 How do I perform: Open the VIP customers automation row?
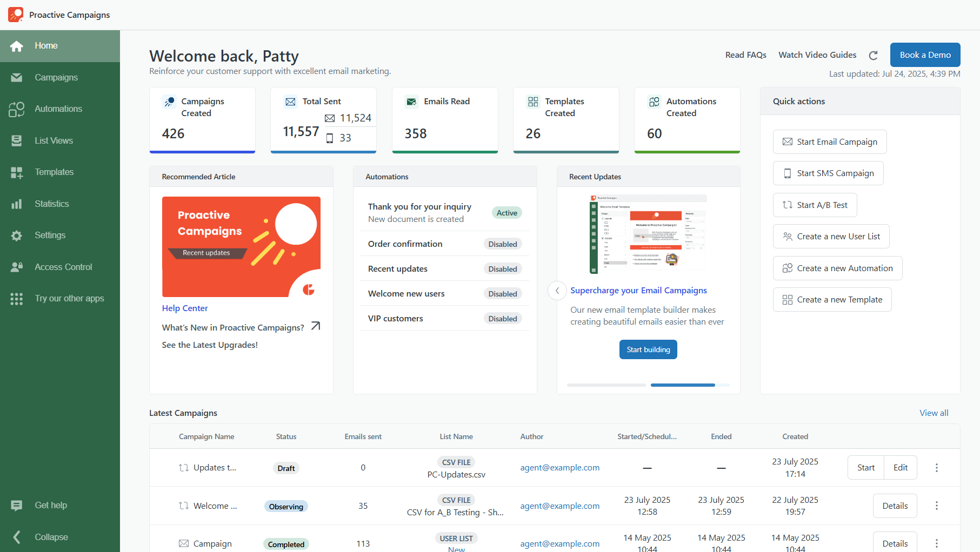pyautogui.click(x=444, y=318)
